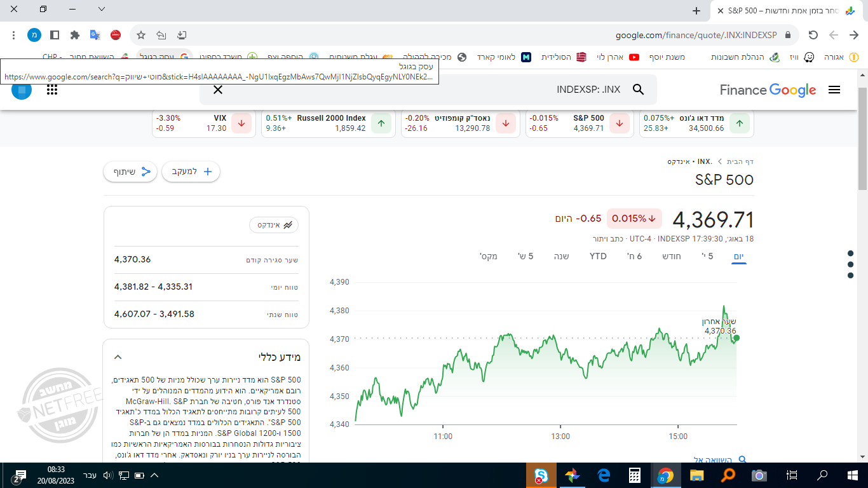Click the Google Finance logo
The image size is (868, 488).
768,90
